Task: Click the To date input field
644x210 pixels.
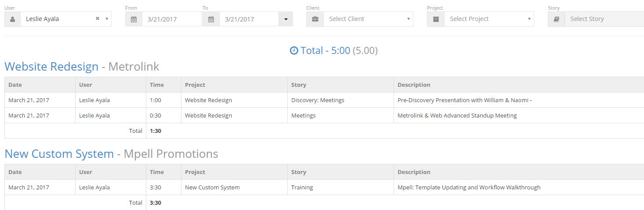Action: (248, 19)
